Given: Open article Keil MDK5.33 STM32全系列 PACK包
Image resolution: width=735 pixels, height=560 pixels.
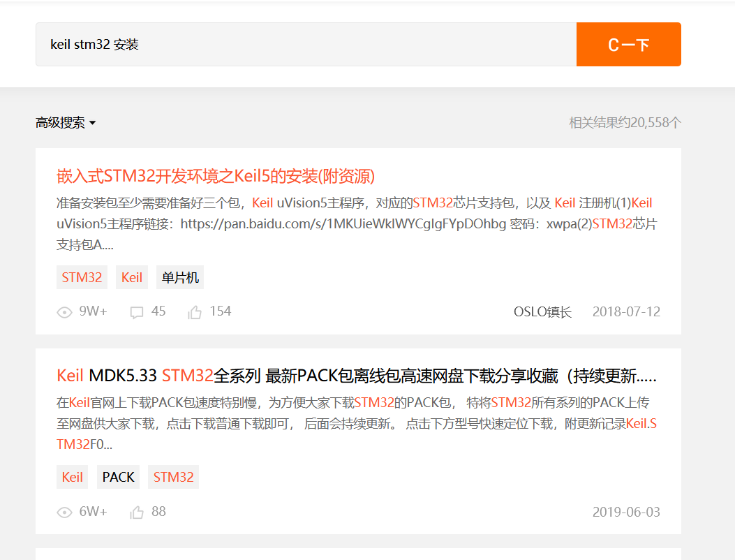Looking at the screenshot, I should pos(356,376).
